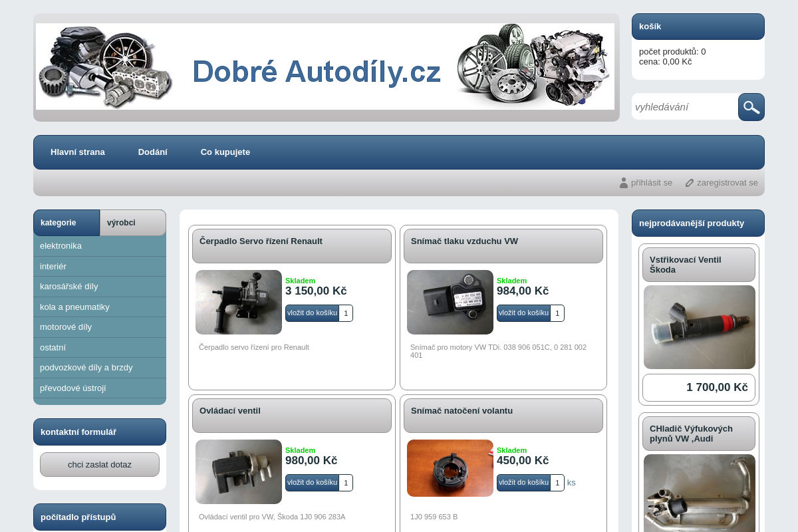Click the pencil icon beside zaregistrovat se
The width and height of the screenshot is (798, 532).
point(689,182)
